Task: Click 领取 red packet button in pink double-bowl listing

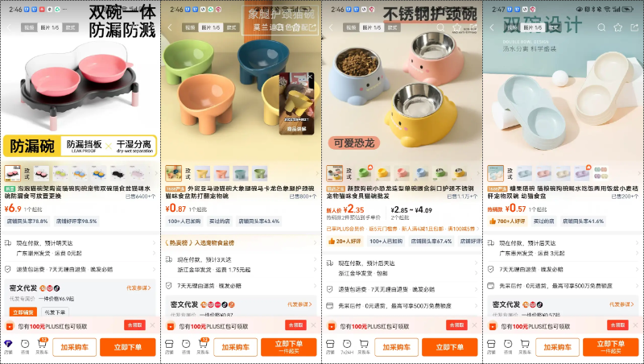Action: 134,325
